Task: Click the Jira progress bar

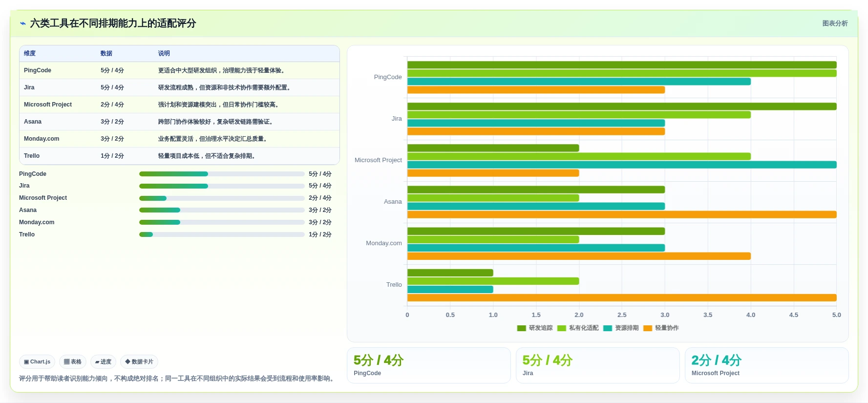Action: 222,186
